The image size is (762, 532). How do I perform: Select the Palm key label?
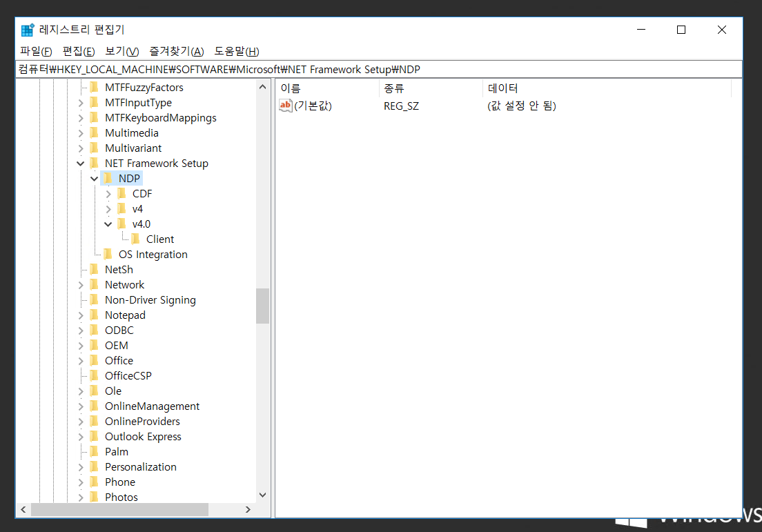pos(117,452)
